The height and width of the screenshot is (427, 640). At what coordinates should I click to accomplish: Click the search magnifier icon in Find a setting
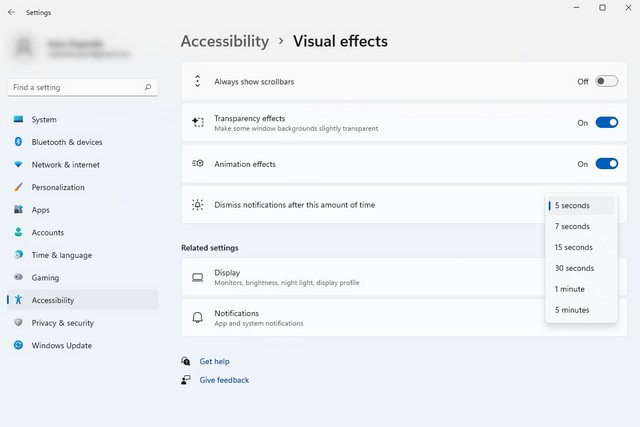[x=148, y=88]
